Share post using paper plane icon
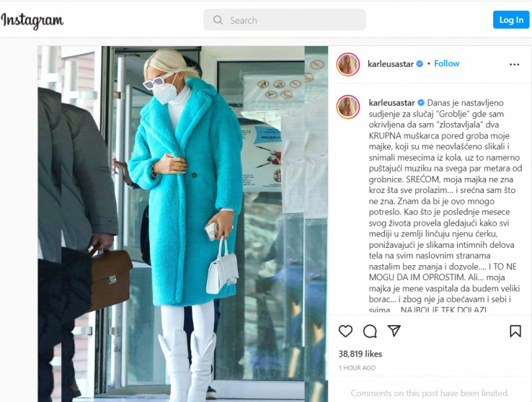 tap(394, 331)
